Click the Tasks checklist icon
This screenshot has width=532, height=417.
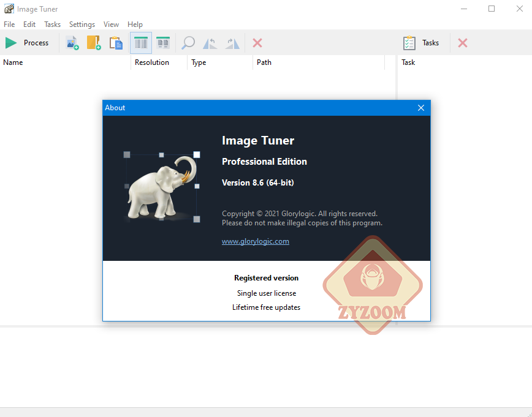[409, 43]
